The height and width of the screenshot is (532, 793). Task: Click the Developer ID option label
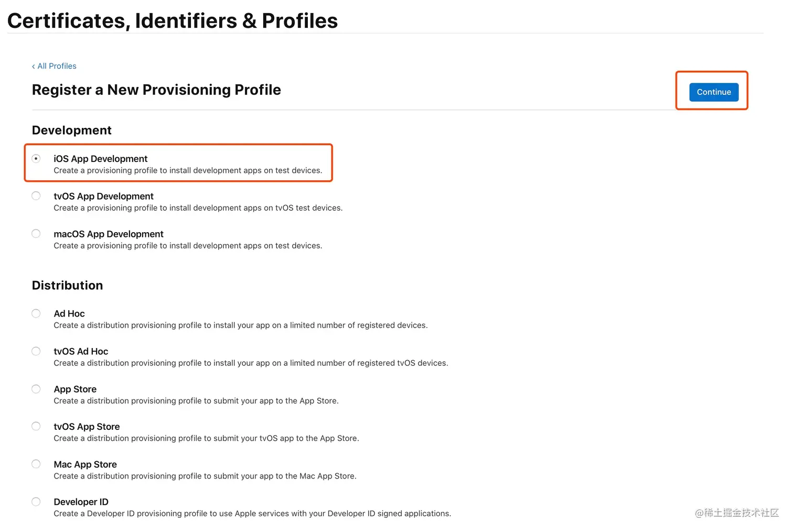pos(81,502)
